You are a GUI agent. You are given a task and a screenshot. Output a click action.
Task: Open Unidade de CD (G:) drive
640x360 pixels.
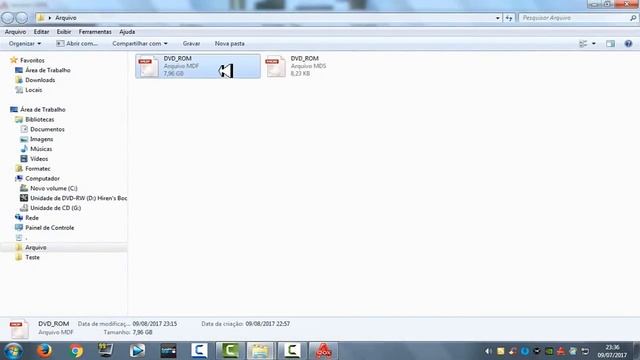[51, 208]
